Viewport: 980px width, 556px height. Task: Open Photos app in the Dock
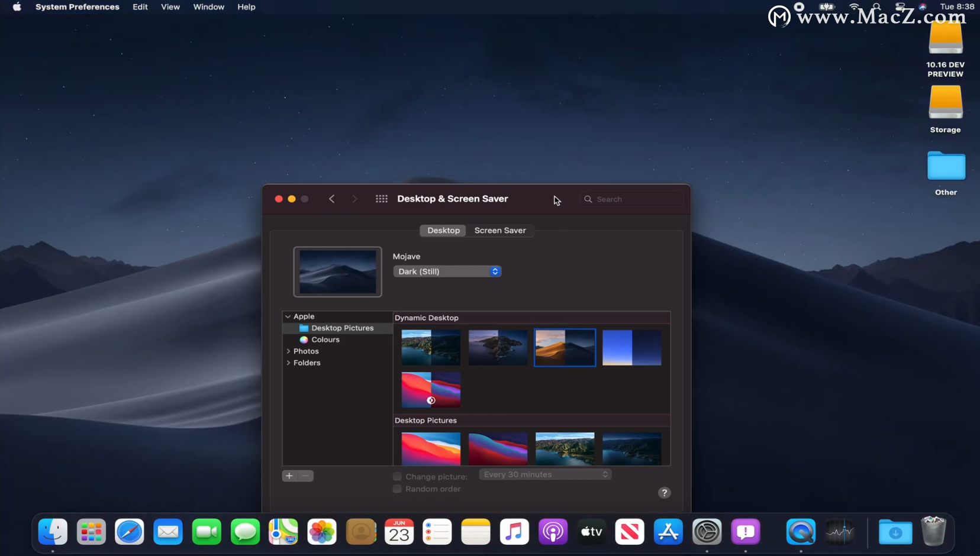click(322, 532)
